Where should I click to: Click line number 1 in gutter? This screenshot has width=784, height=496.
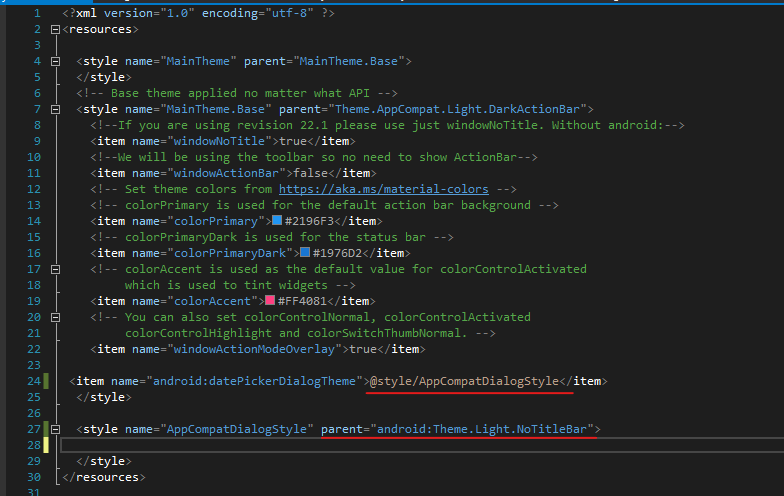pos(38,13)
